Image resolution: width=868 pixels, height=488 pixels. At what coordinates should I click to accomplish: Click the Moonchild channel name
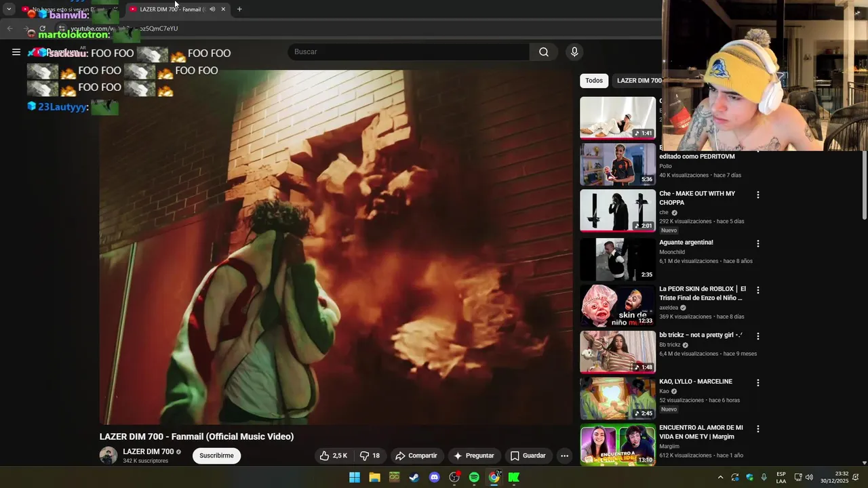click(x=672, y=252)
